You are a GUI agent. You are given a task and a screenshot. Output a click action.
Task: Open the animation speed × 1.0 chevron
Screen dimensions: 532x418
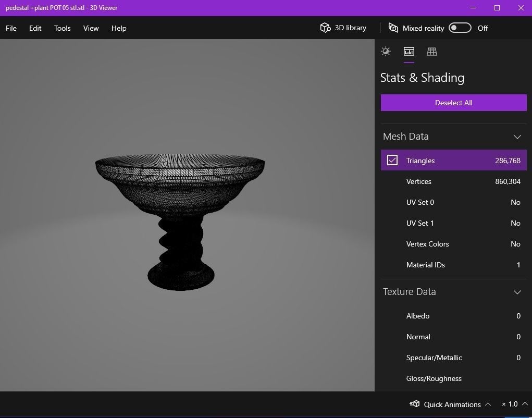pos(525,404)
